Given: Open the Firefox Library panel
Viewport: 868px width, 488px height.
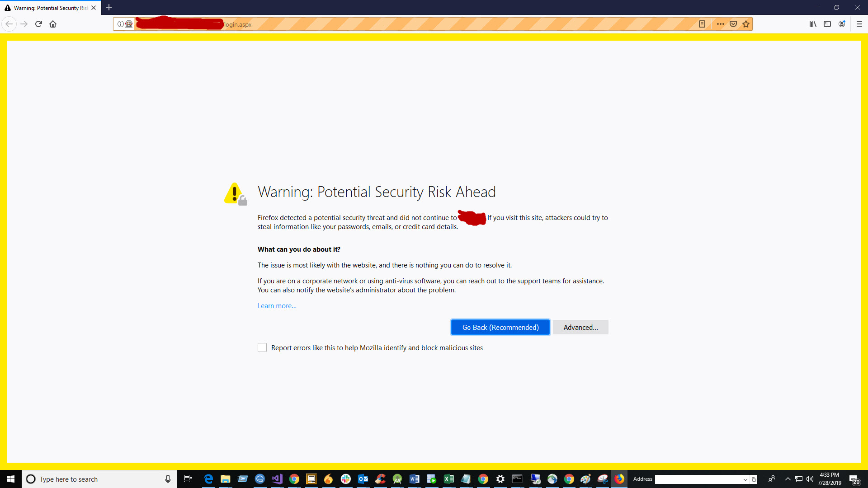Looking at the screenshot, I should tap(813, 24).
